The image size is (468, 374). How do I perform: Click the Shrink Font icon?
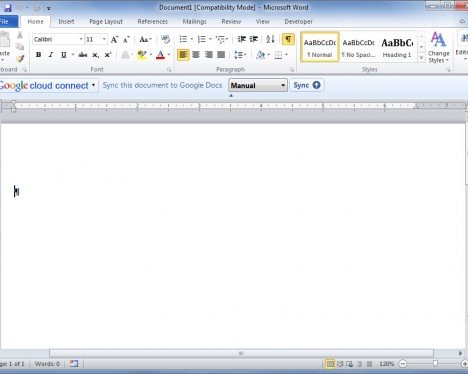pyautogui.click(x=126, y=39)
